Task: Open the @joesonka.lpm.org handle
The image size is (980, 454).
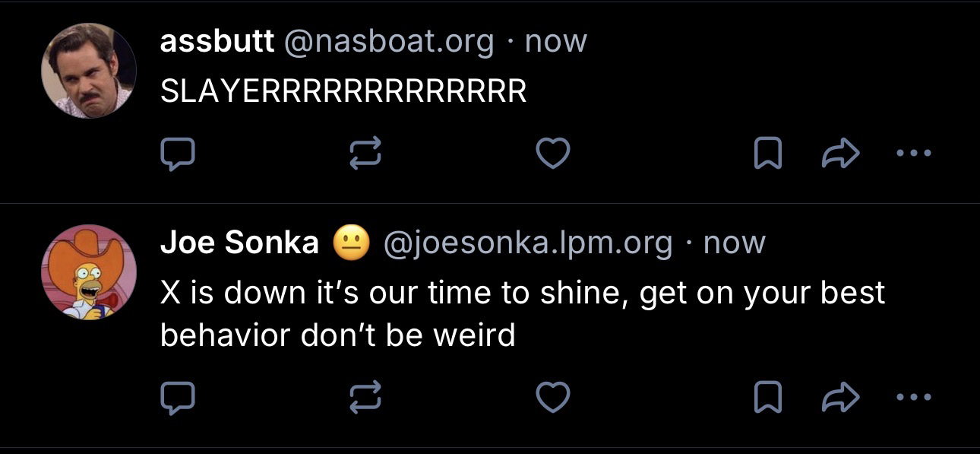Action: coord(529,243)
